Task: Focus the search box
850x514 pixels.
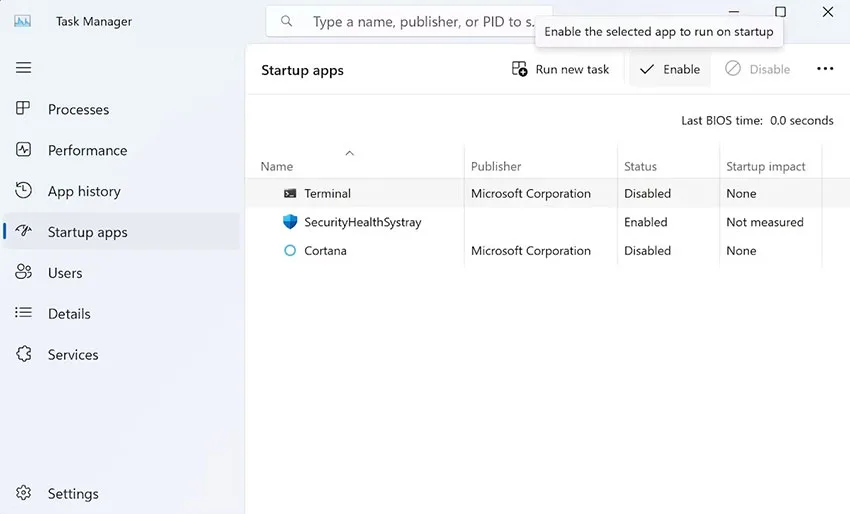Action: pyautogui.click(x=408, y=21)
